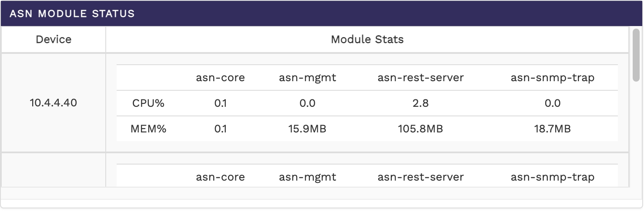This screenshot has height=211, width=644.
Task: Click the asn-mgmt CPU% value 0.0
Action: [x=308, y=103]
